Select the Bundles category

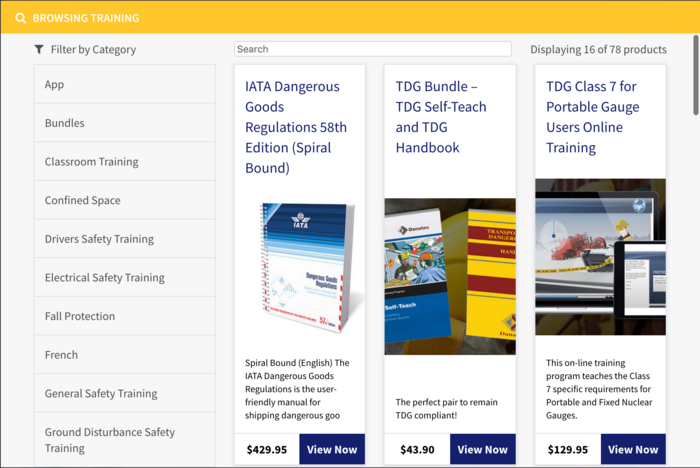click(x=125, y=123)
